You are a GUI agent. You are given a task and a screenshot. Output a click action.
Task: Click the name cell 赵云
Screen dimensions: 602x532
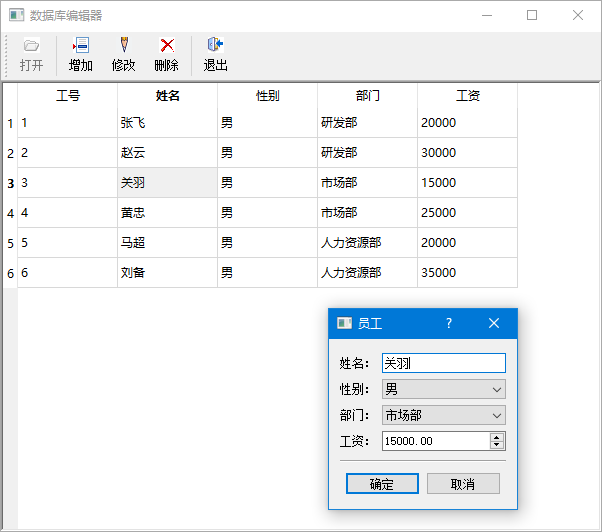click(167, 153)
